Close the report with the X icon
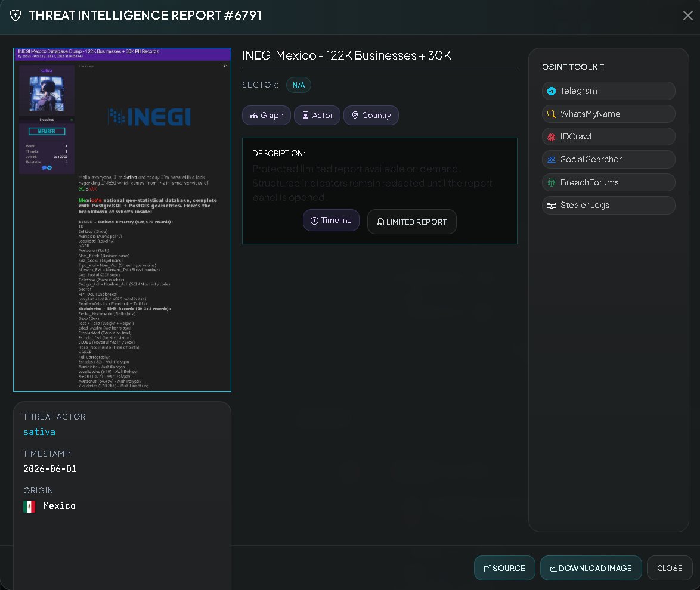 [687, 15]
